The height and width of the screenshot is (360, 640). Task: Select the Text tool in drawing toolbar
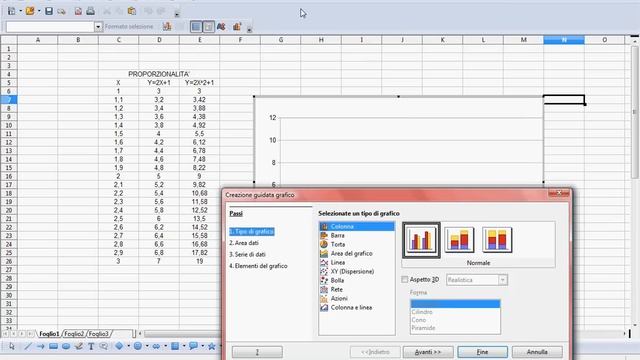[x=91, y=347]
